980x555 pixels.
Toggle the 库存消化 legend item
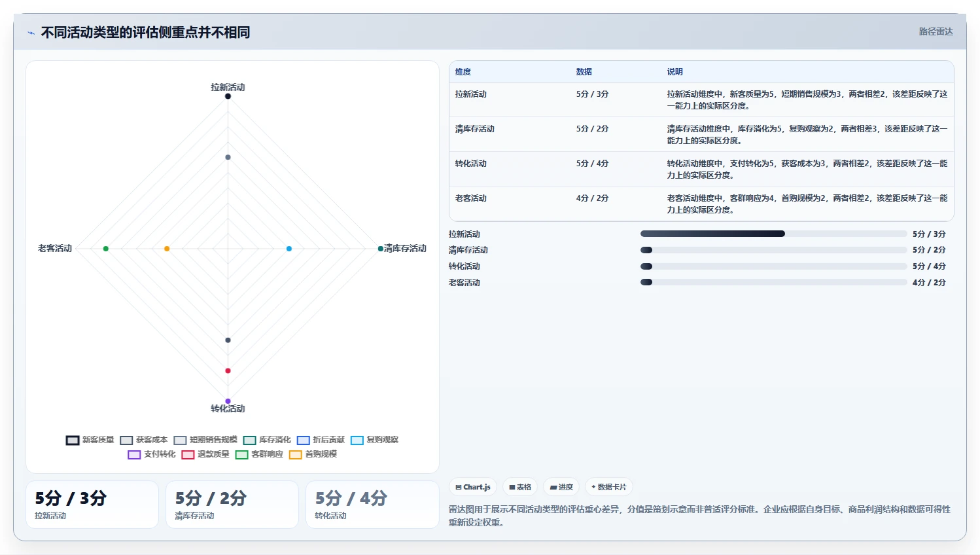tap(267, 440)
